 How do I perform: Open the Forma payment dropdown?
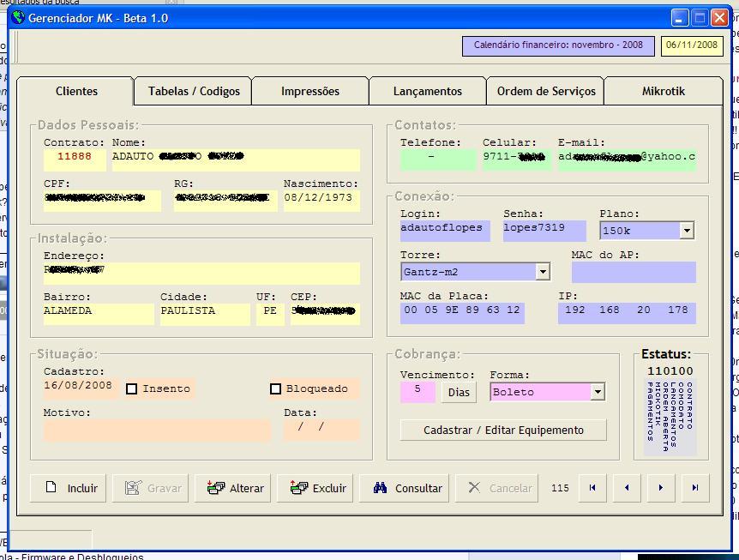click(x=598, y=392)
